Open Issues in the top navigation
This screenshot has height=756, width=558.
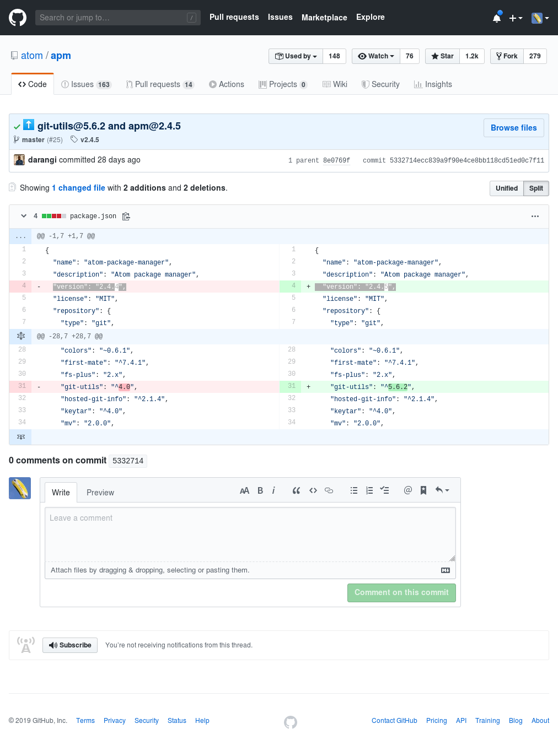click(280, 17)
